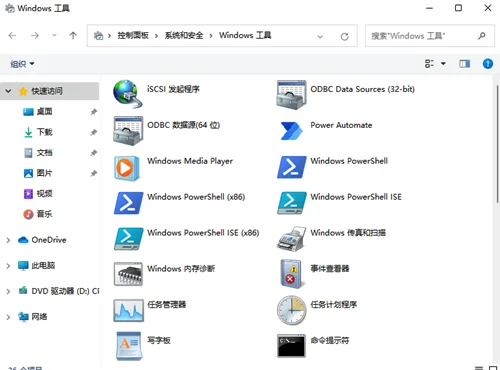Select 下载 in quick access
The height and width of the screenshot is (370, 500).
[x=45, y=132]
